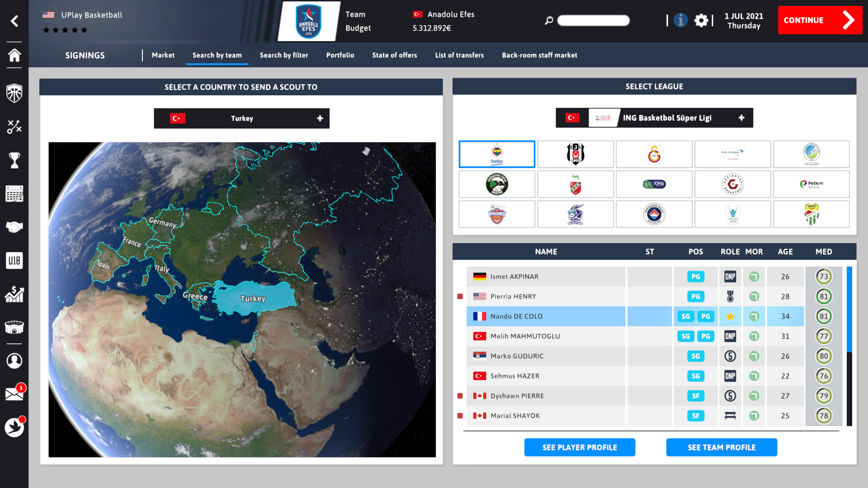Open the calendar schedule icon

[x=14, y=194]
